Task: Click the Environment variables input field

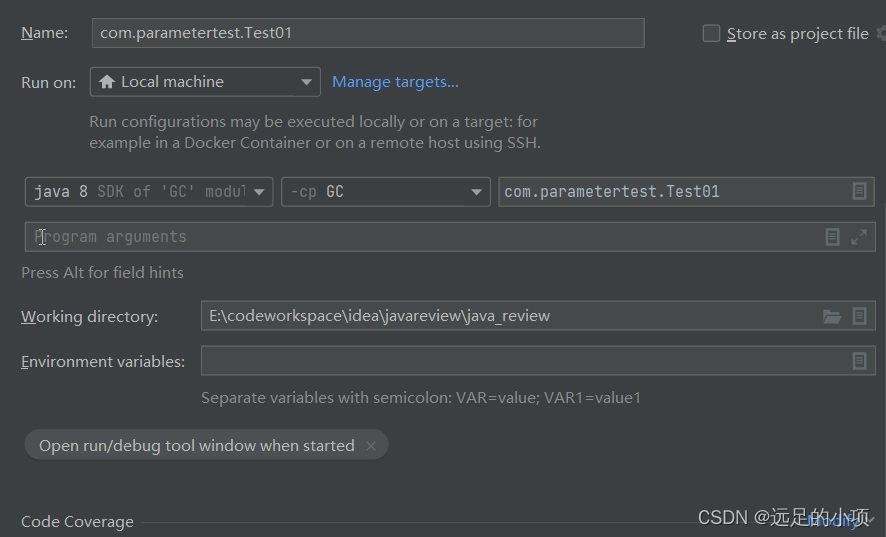Action: tap(520, 361)
